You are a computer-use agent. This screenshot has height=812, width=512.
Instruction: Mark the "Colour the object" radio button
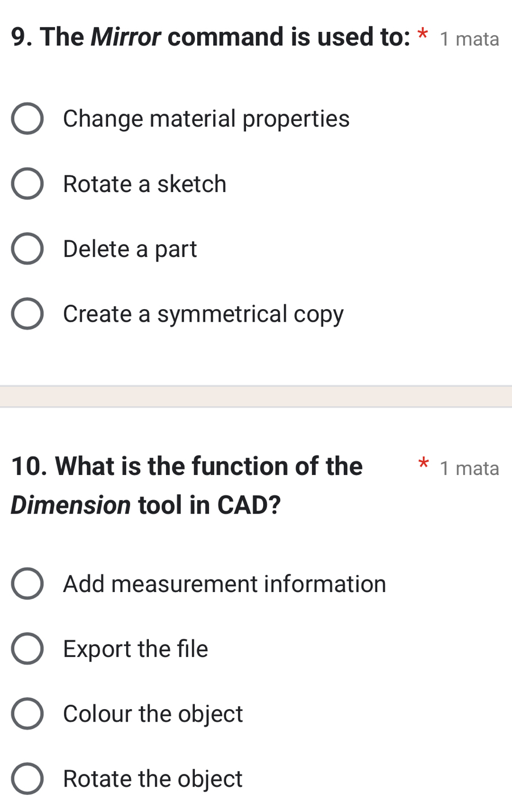27,714
